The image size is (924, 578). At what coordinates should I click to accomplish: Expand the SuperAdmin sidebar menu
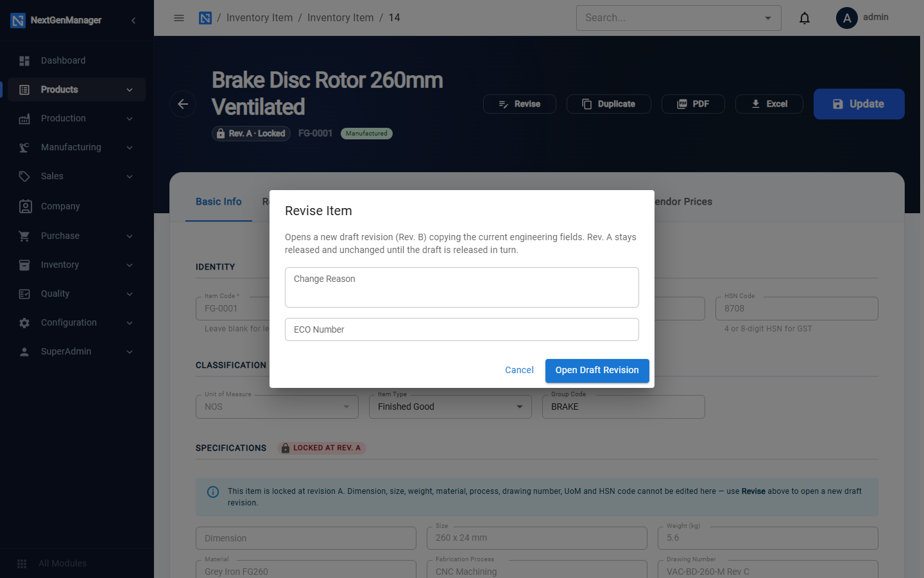tap(77, 351)
